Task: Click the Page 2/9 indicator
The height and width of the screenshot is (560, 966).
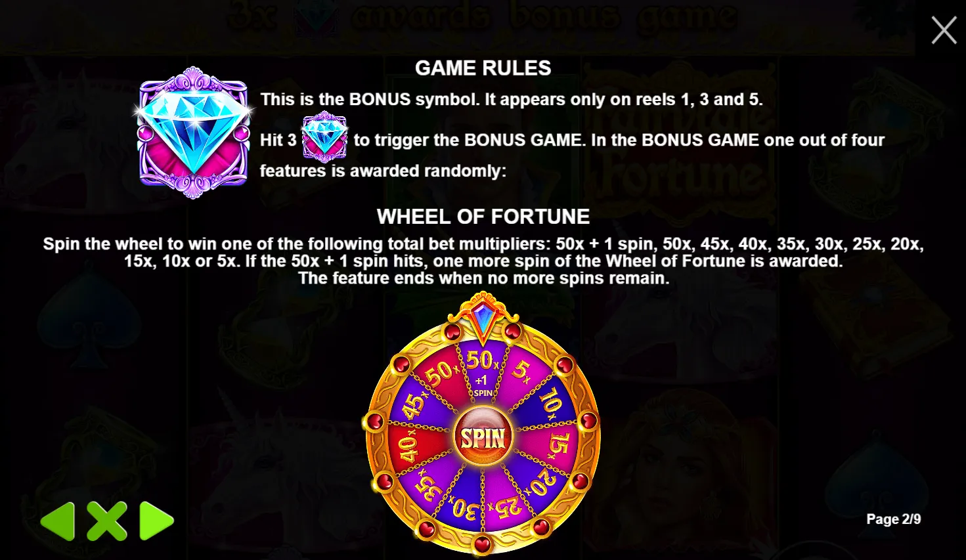Action: (x=893, y=519)
